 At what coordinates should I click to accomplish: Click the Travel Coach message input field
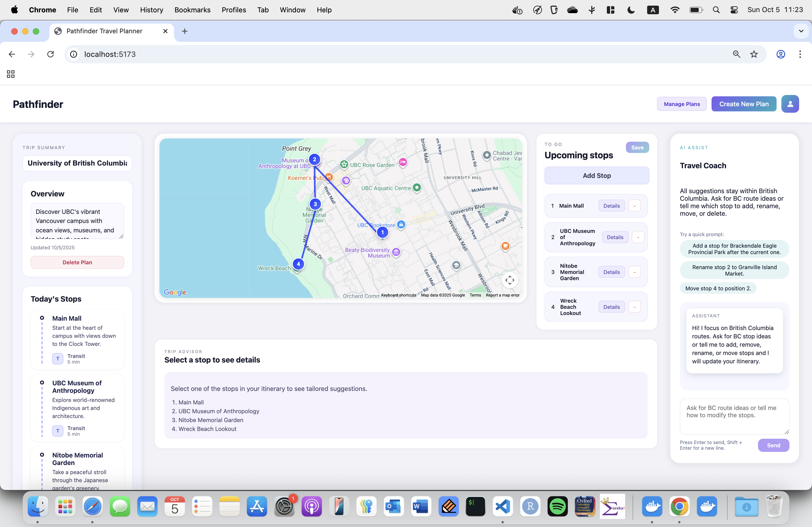point(734,416)
